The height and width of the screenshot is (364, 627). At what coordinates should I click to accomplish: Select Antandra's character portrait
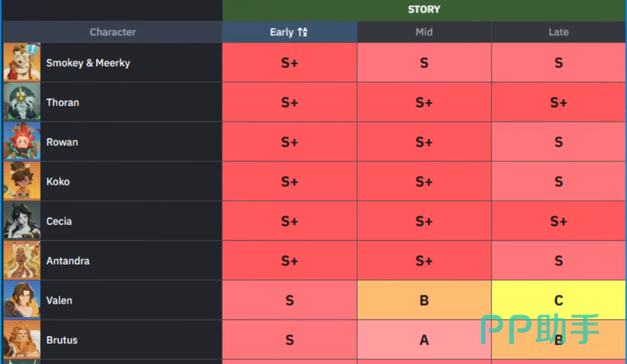(22, 260)
